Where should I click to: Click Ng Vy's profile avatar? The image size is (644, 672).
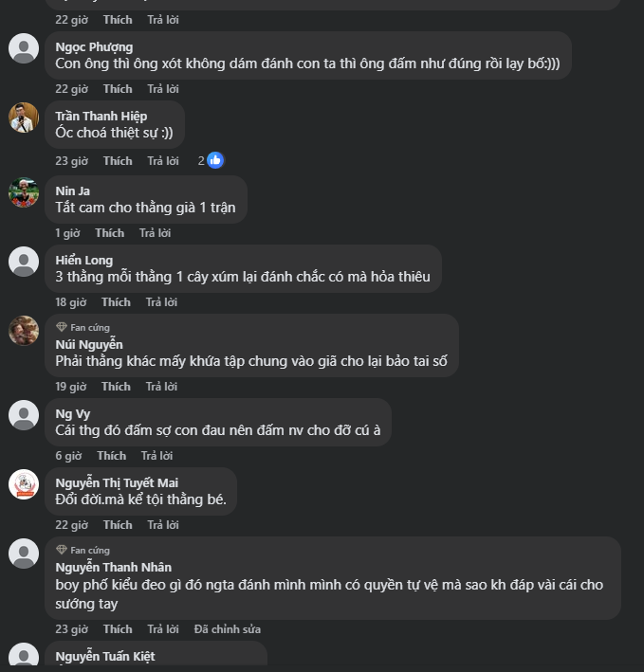pyautogui.click(x=24, y=415)
